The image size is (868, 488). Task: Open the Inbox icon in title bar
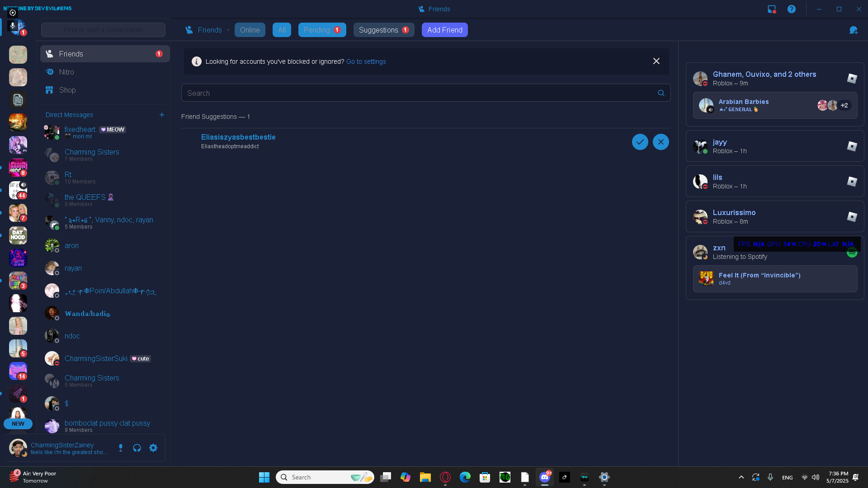pos(772,9)
